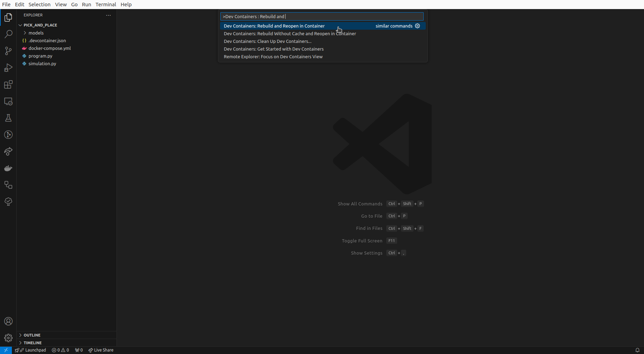The width and height of the screenshot is (644, 354).
Task: Select Rebuild Without Cache and Reopen in Container
Action: click(323, 33)
